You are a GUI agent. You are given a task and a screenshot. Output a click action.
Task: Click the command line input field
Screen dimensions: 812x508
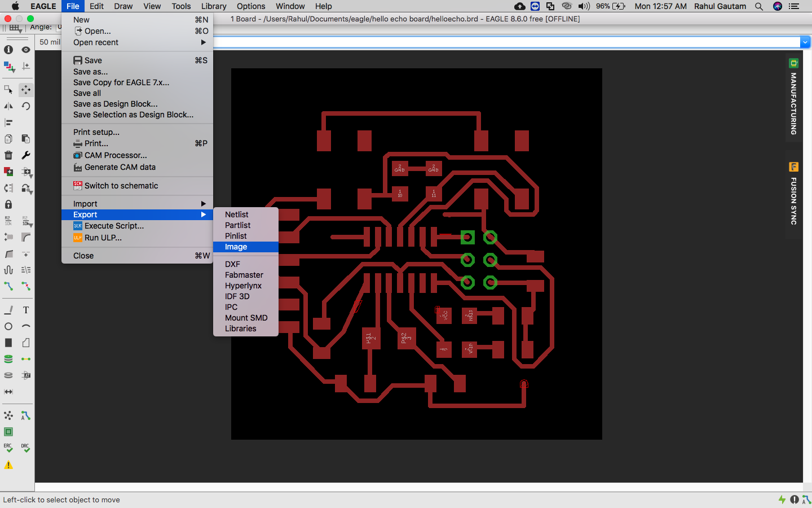coord(506,42)
